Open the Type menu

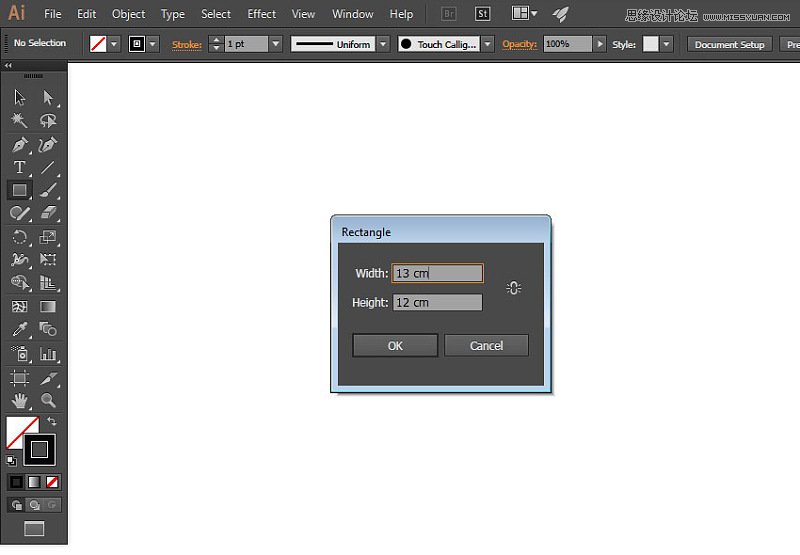[172, 14]
